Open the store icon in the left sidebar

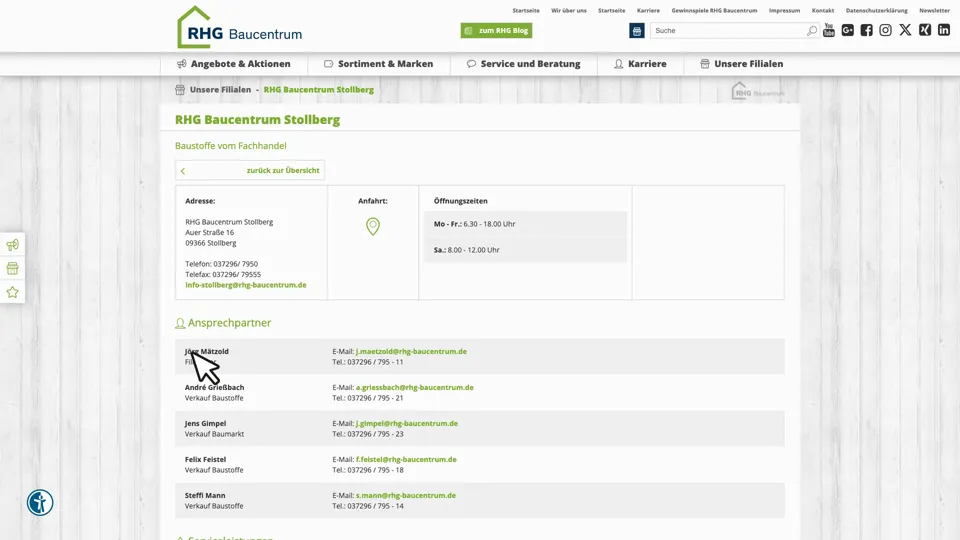tap(12, 268)
